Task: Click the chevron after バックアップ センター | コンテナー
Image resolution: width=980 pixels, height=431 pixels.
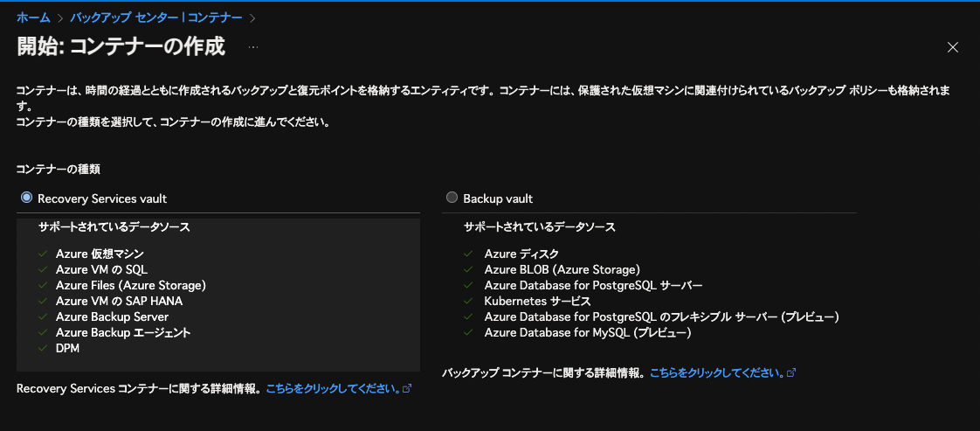Action: tap(252, 17)
